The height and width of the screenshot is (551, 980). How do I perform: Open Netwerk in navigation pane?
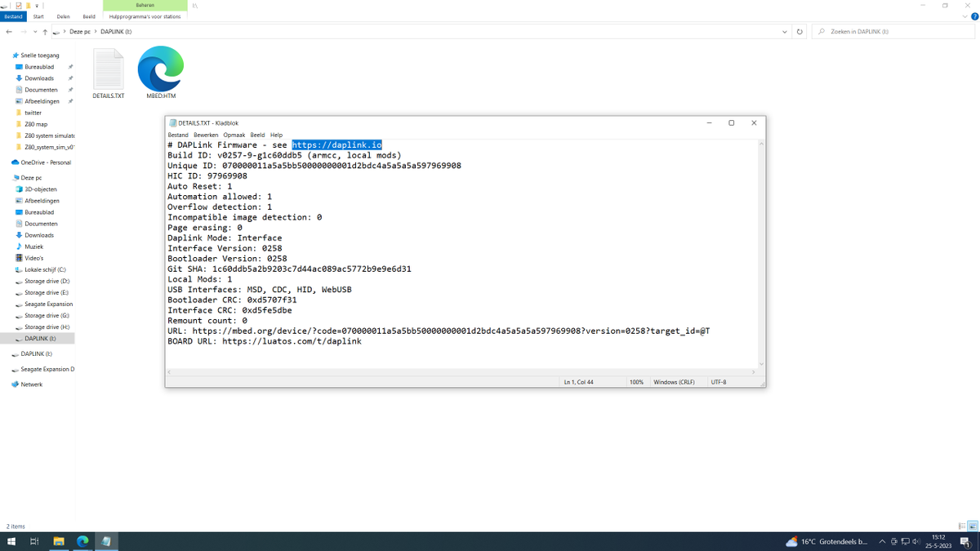click(x=31, y=384)
